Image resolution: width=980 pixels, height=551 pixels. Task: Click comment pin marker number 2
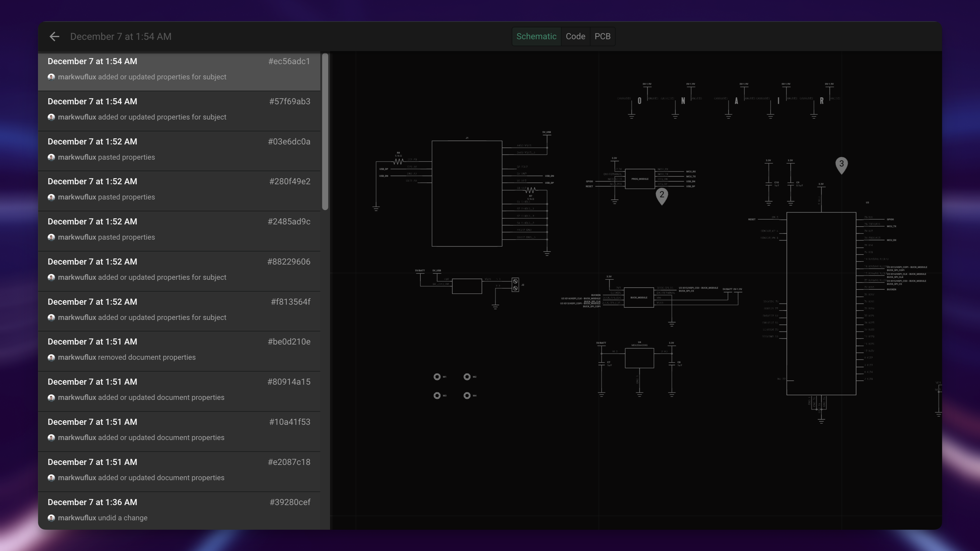pos(661,196)
